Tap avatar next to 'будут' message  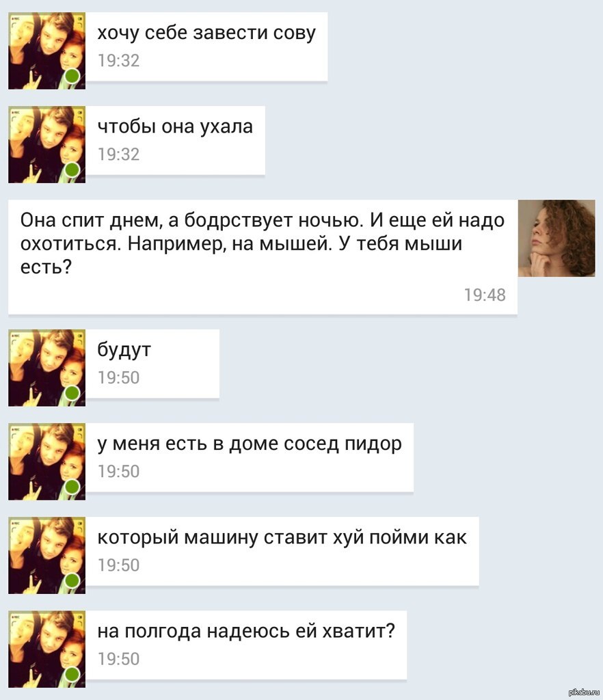point(47,368)
